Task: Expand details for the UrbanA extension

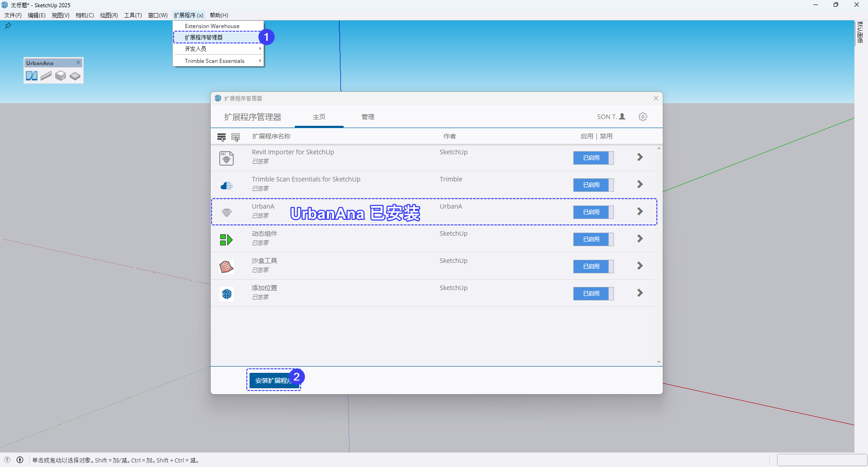Action: 640,211
